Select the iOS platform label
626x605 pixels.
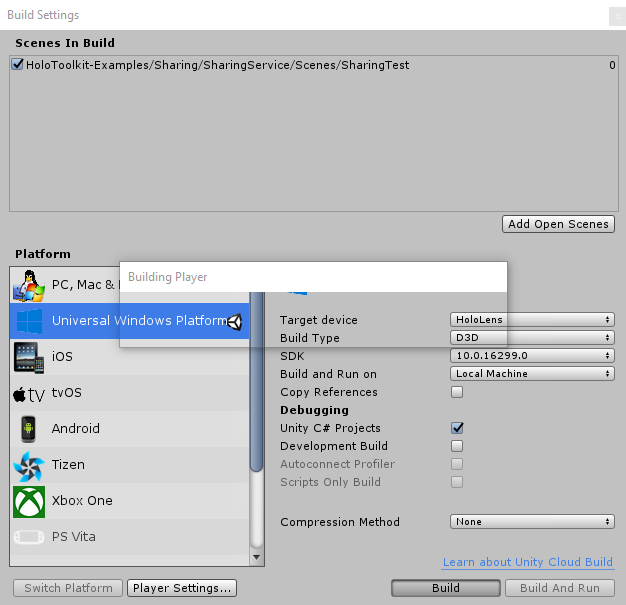point(62,356)
